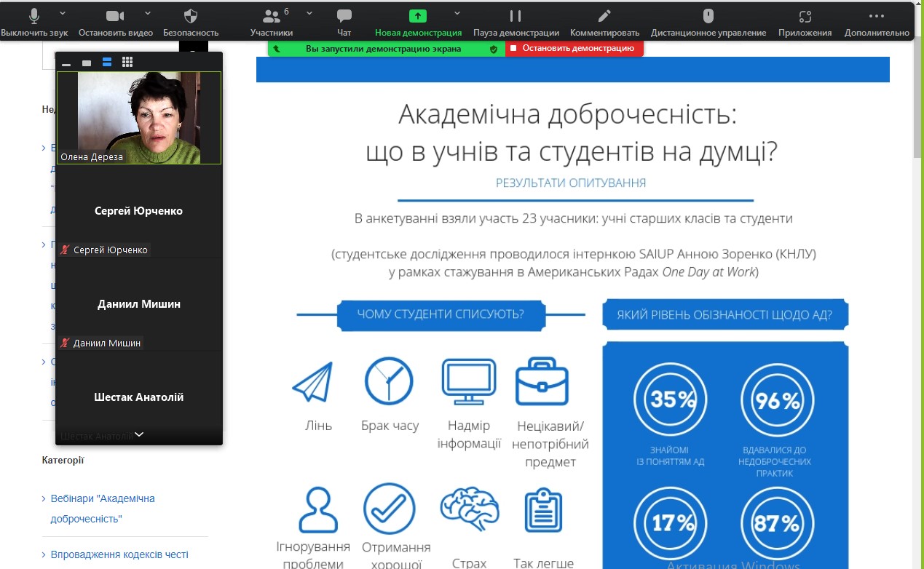Switch video panel to grid view
Viewport: 924px width, 569px height.
pos(127,63)
